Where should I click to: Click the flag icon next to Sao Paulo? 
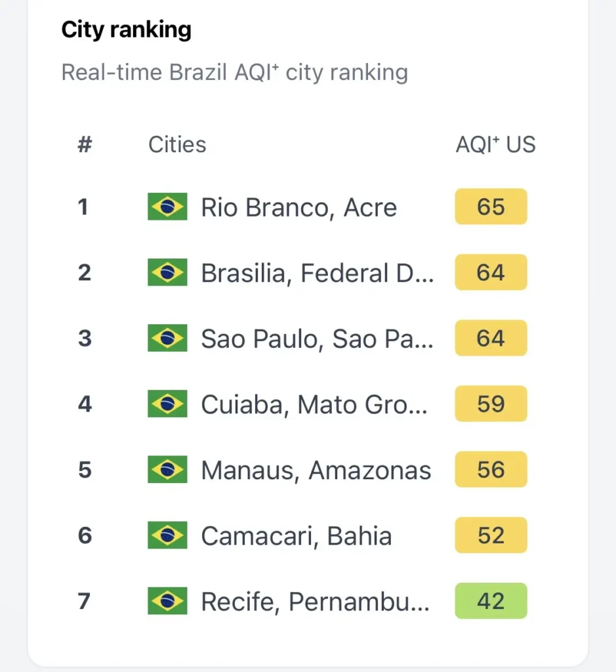coord(167,339)
